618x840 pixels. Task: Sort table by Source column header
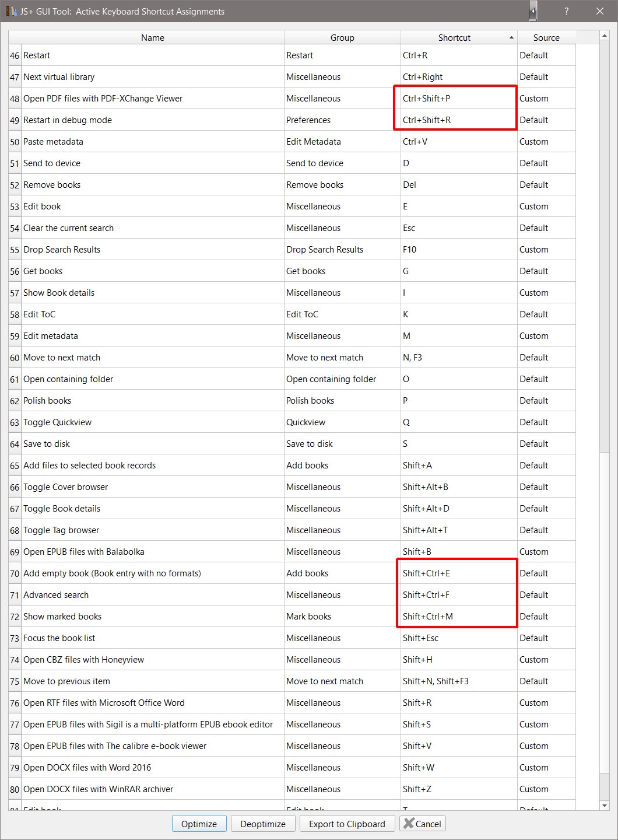click(x=546, y=37)
